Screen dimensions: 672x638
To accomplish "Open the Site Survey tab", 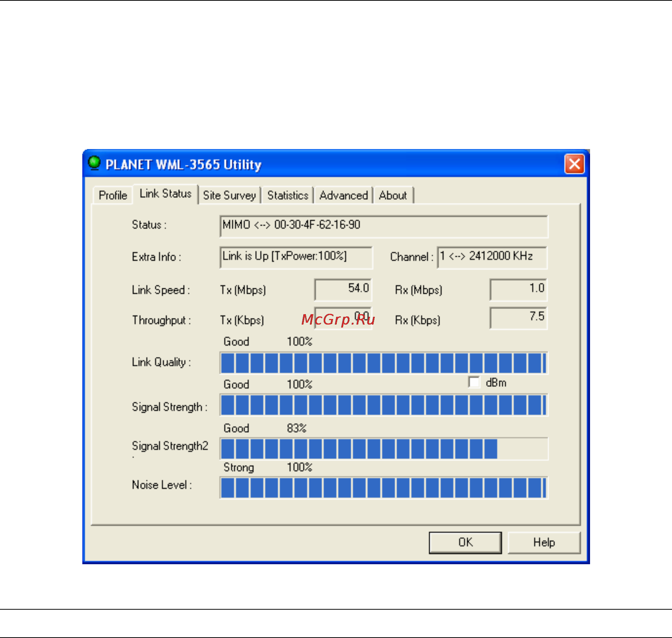I will click(229, 195).
